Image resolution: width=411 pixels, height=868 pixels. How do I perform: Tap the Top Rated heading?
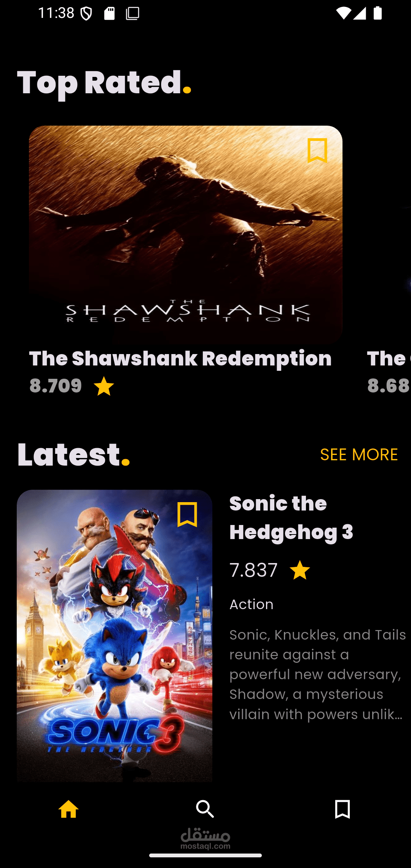(x=104, y=83)
